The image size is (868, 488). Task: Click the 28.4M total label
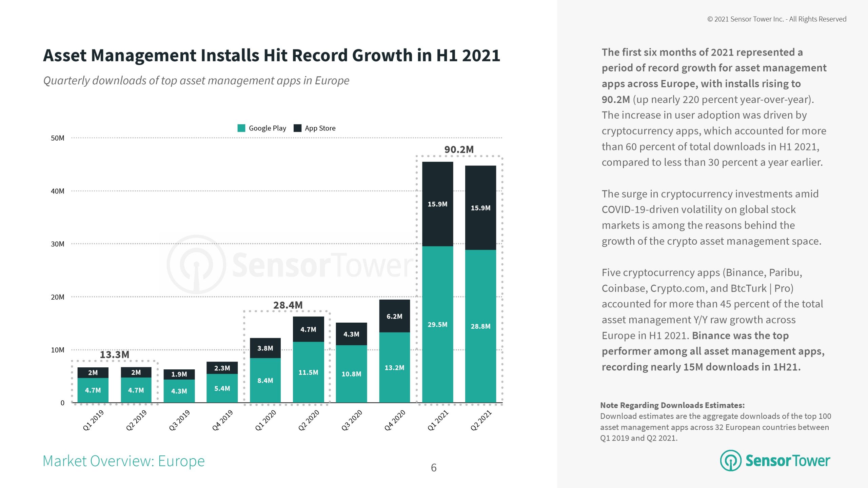[x=288, y=305]
